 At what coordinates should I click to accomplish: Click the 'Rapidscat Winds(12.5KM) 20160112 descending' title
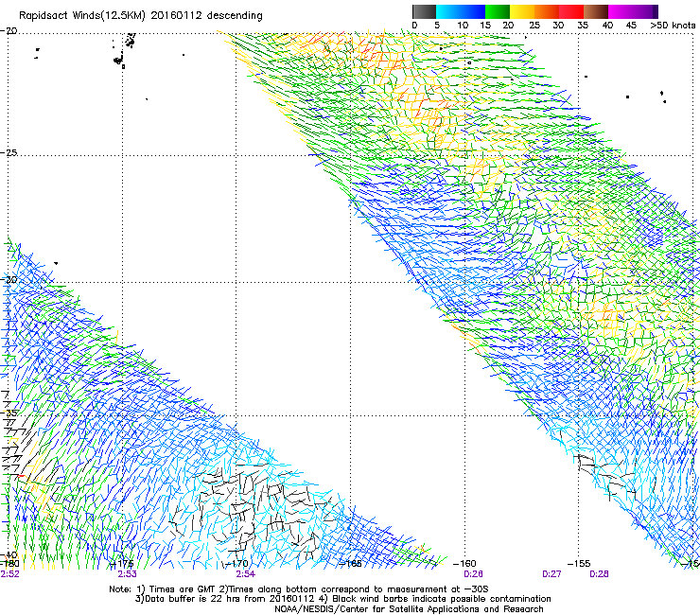click(x=141, y=16)
